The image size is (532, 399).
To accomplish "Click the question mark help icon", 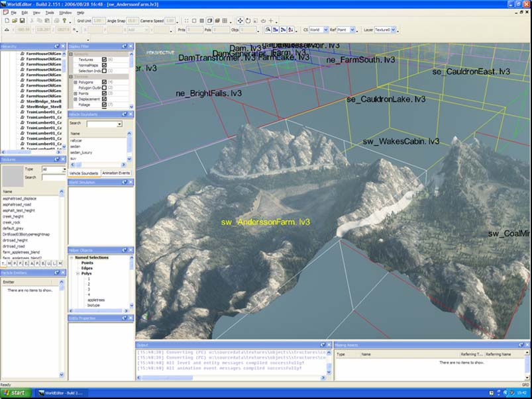I will point(64,21).
